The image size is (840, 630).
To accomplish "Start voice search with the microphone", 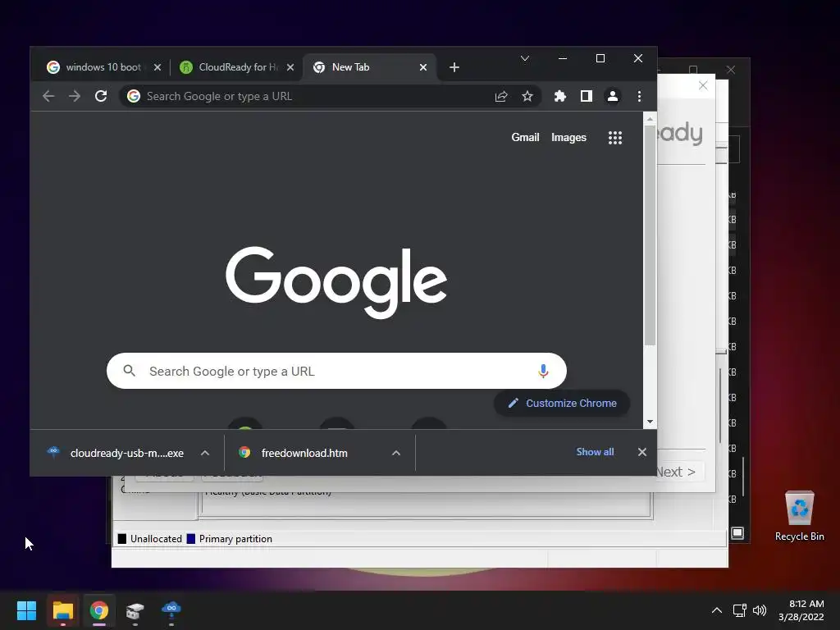I will (543, 371).
